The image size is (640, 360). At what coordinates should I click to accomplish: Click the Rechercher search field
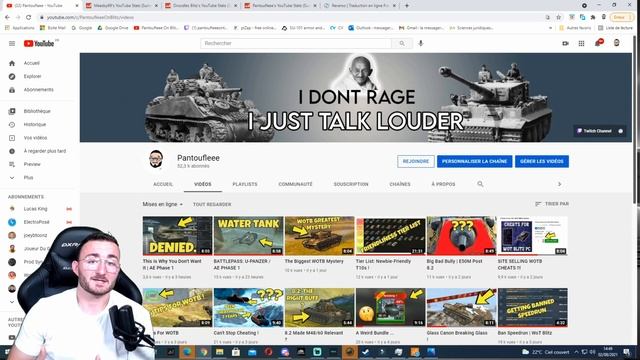click(x=296, y=43)
